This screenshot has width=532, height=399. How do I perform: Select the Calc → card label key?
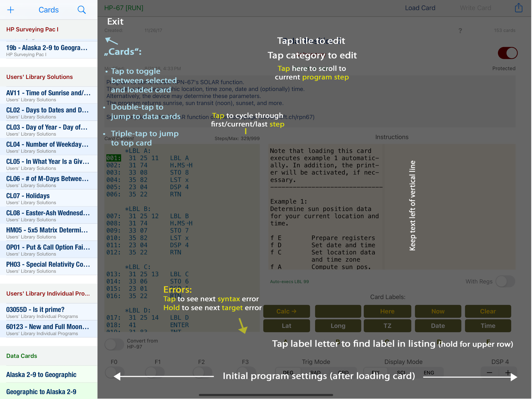pyautogui.click(x=286, y=311)
